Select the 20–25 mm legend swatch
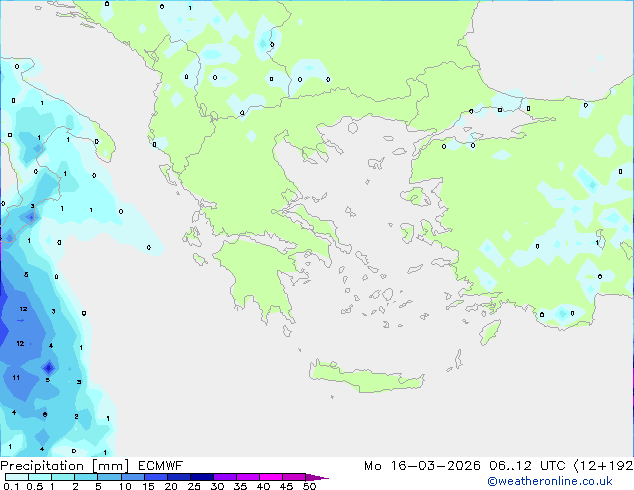Viewport: 634px width, 490px height. point(179,477)
